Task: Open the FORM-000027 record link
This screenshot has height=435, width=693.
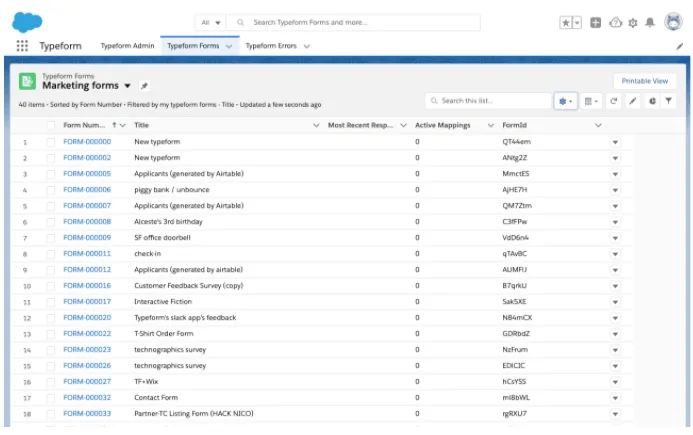Action: point(87,382)
